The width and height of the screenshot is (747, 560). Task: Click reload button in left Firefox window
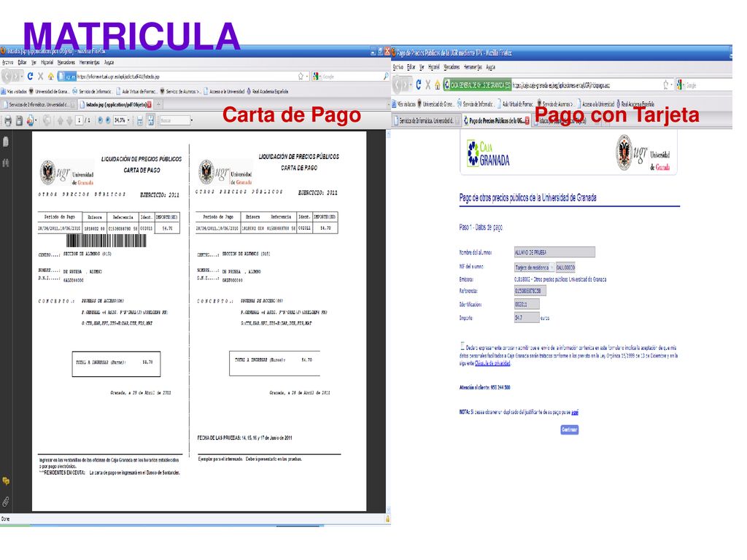tap(30, 76)
